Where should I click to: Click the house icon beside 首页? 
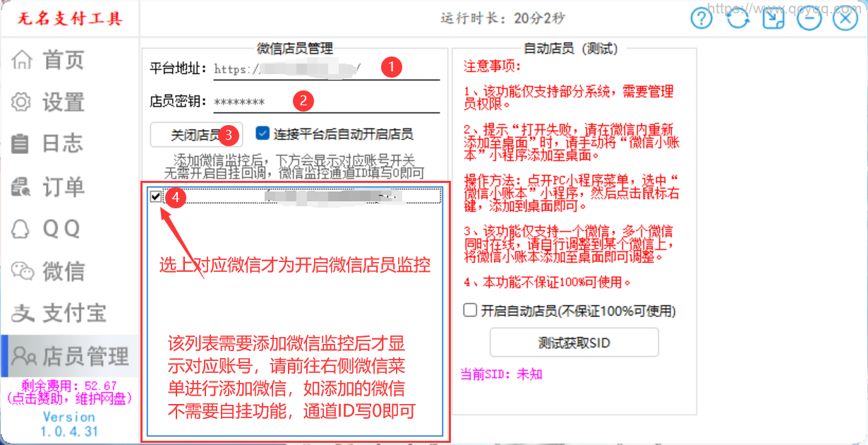[22, 60]
